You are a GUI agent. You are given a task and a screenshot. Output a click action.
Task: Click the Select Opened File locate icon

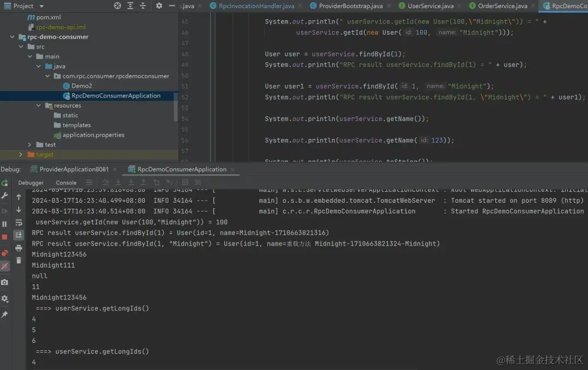tap(118, 5)
